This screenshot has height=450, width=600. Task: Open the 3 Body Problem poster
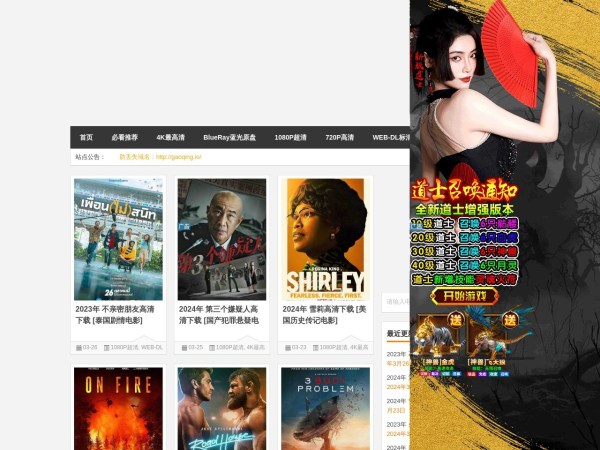325,409
